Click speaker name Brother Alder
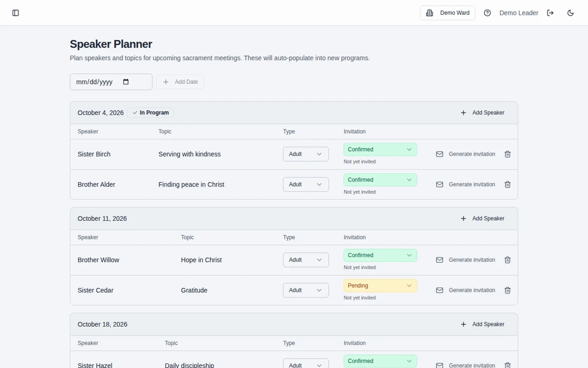588x368 pixels. coord(97,184)
